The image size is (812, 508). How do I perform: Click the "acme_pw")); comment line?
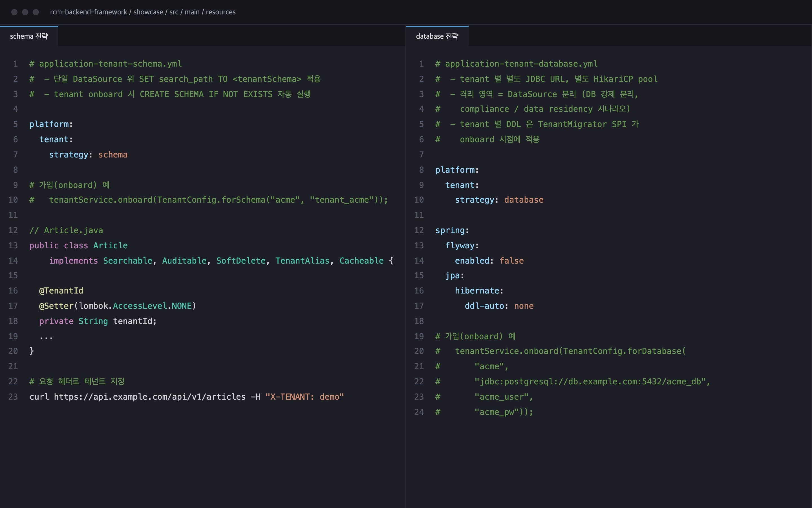(484, 412)
